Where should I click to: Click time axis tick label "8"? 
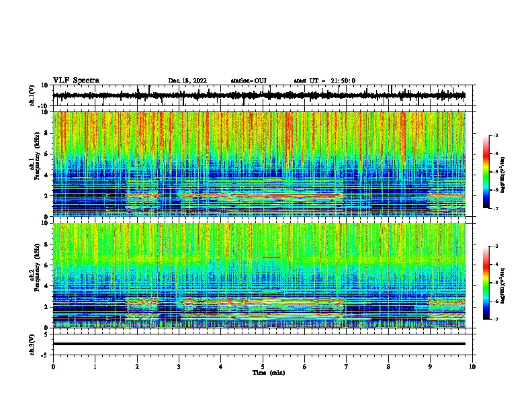pyautogui.click(x=388, y=367)
